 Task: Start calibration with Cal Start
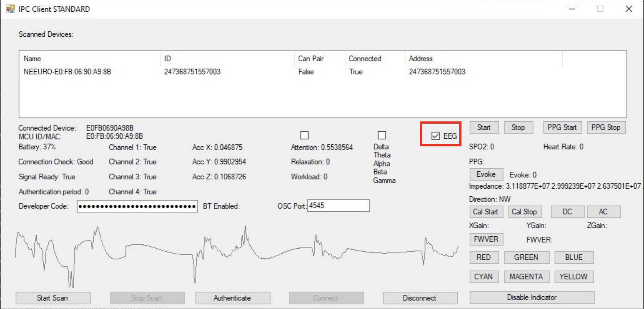tap(486, 212)
